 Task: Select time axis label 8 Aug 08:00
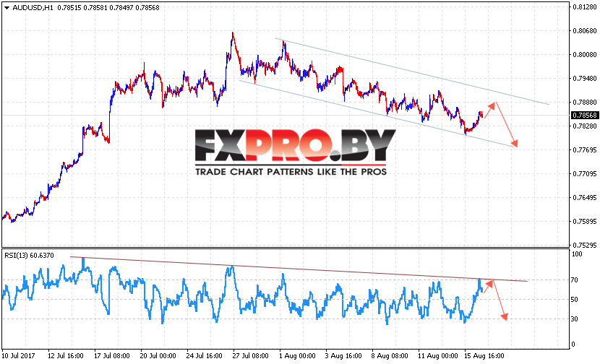(x=390, y=356)
